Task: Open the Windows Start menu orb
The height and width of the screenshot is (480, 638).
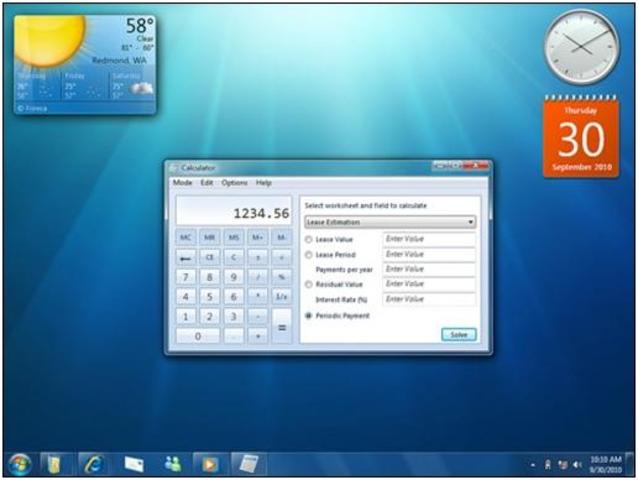Action: click(x=19, y=465)
